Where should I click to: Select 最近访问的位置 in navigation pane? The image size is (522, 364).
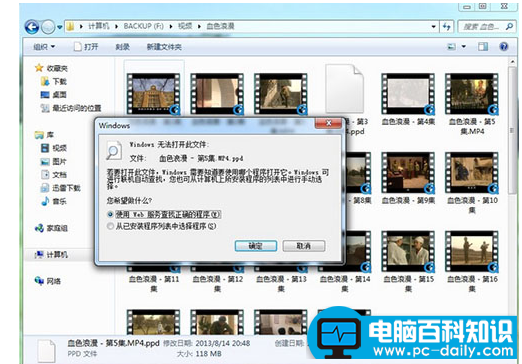(x=71, y=108)
